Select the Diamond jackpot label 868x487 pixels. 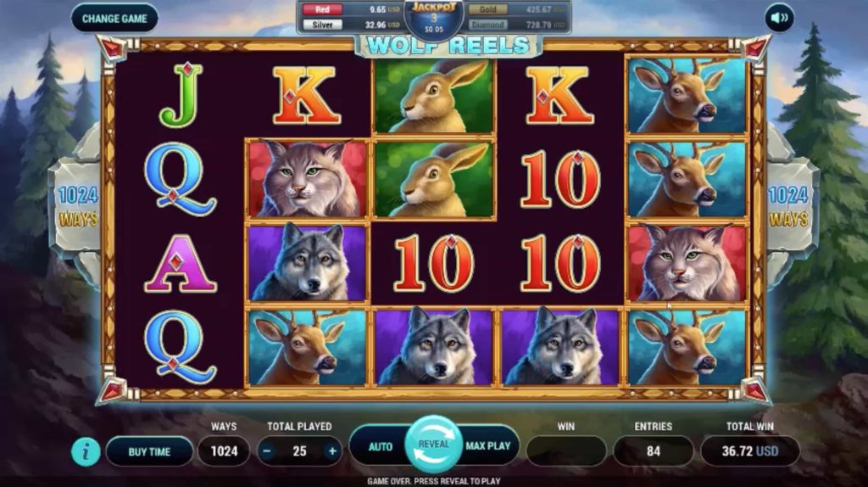pos(487,25)
